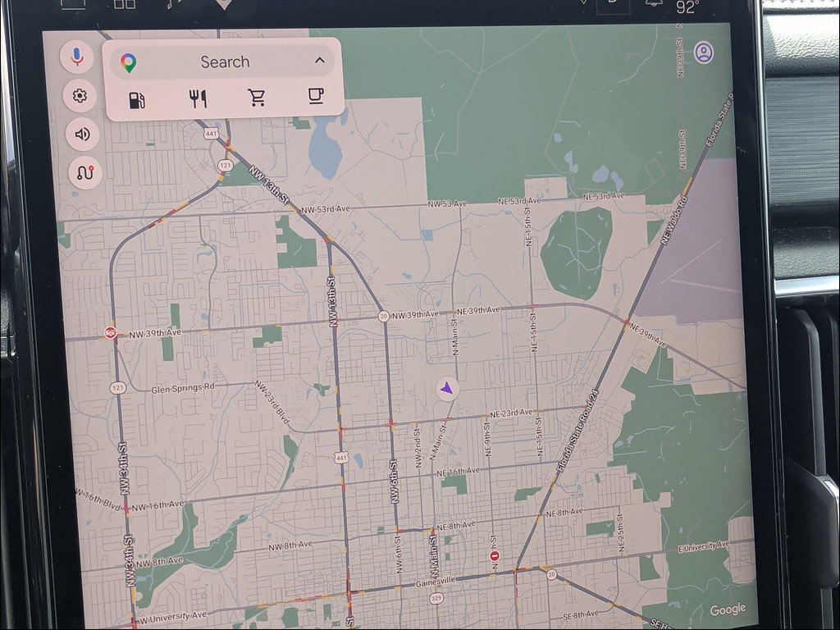Open the account profile icon
Viewport: 840px width, 630px height.
[703, 52]
